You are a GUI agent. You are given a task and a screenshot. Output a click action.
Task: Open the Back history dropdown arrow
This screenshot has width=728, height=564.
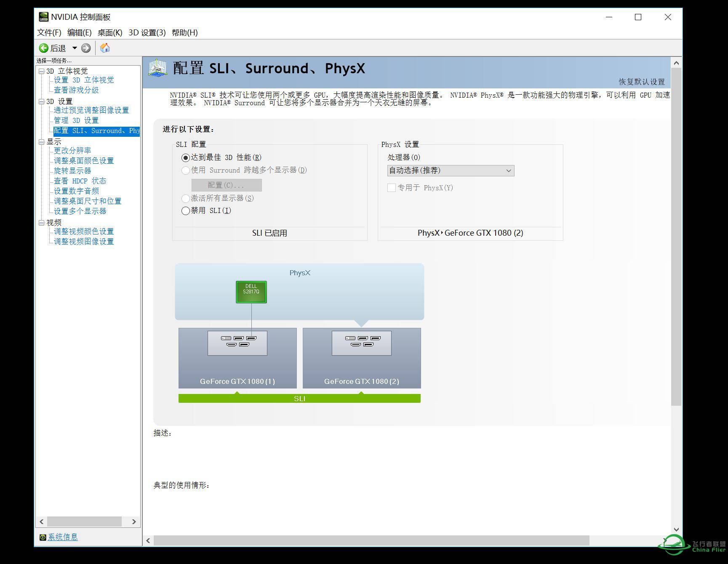point(75,48)
